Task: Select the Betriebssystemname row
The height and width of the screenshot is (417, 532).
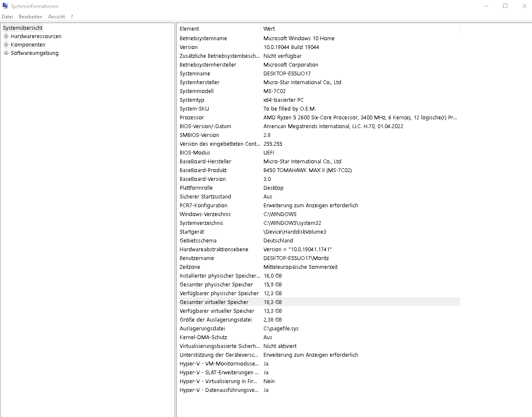Action: (318, 39)
